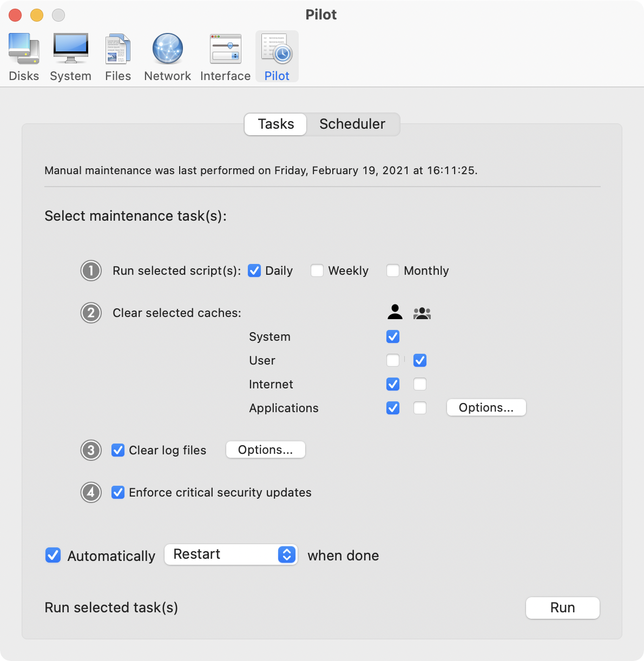Click the single user column icon
The width and height of the screenshot is (644, 661).
395,312
